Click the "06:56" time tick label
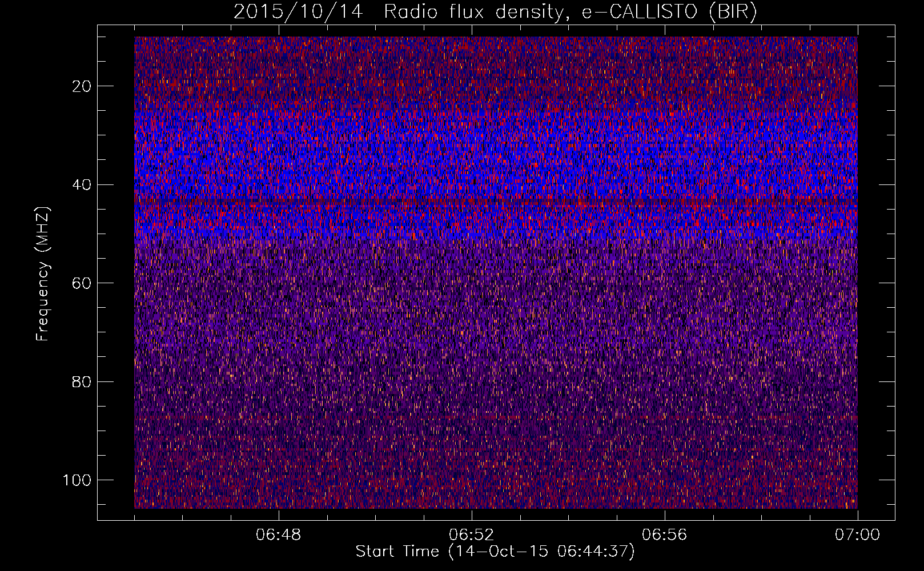 click(x=665, y=534)
